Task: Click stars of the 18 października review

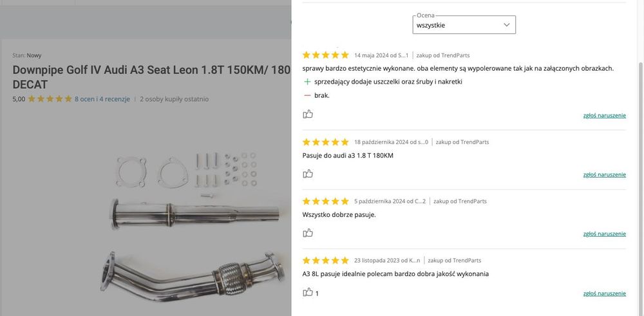Action: [x=325, y=142]
